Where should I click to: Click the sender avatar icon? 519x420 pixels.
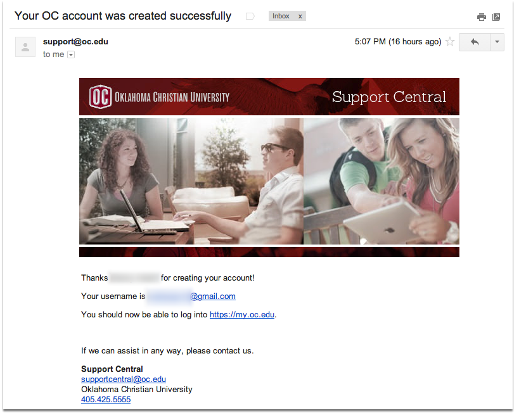coord(25,47)
